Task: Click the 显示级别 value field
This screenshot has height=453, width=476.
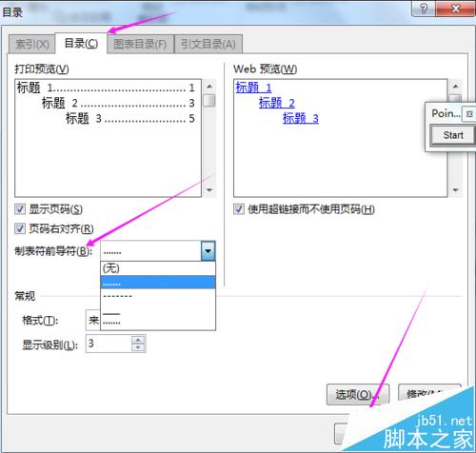Action: tap(109, 344)
